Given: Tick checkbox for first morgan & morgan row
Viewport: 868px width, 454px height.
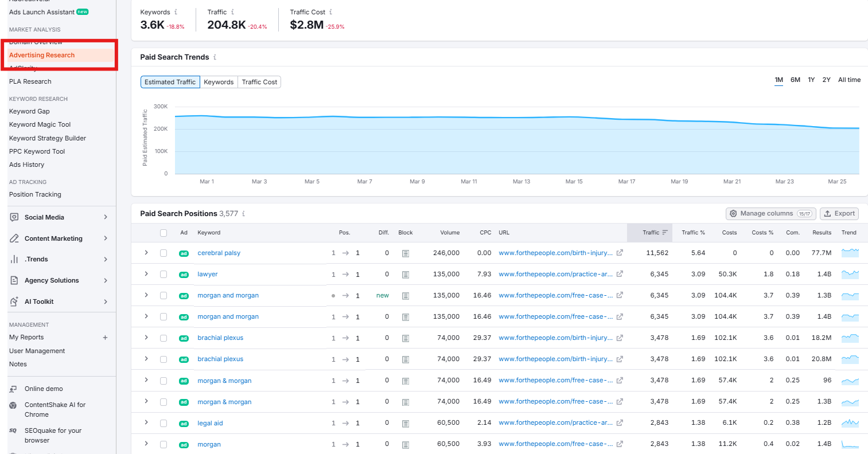Looking at the screenshot, I should pyautogui.click(x=164, y=381).
